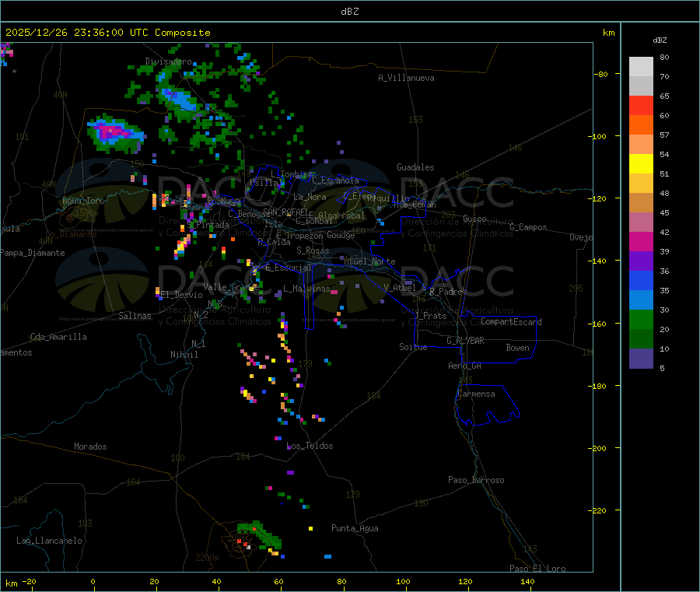The image size is (700, 592).
Task: Click the Agua_Toro map label
Action: click(83, 201)
